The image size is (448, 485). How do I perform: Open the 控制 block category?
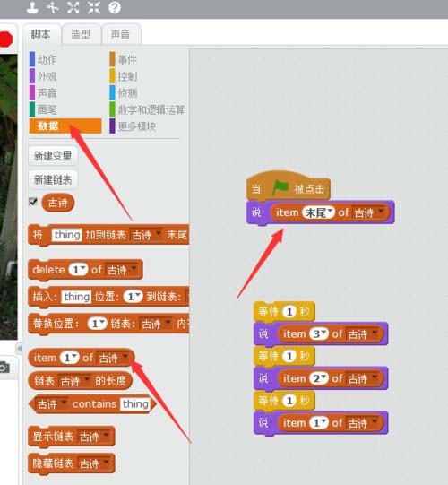click(x=127, y=76)
